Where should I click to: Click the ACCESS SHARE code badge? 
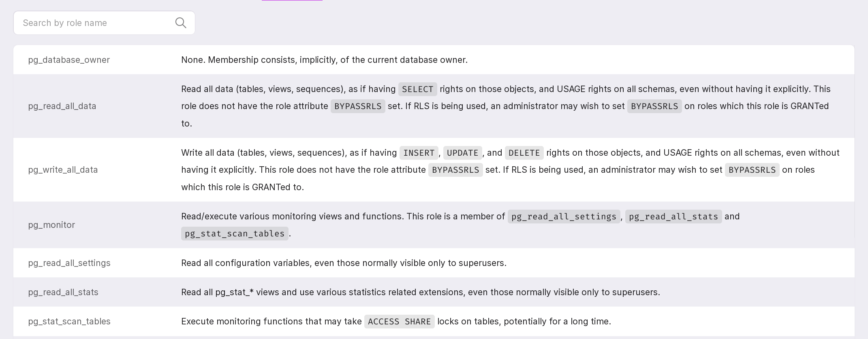[399, 322]
